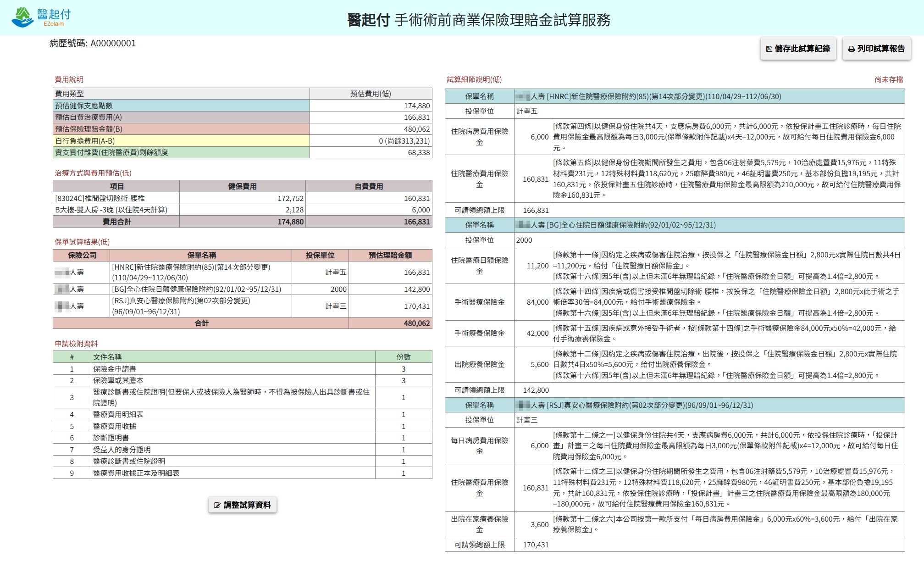This screenshot has height=562, width=924.
Task: Save this trial record with 儲存此試算記錄
Action: tap(798, 49)
